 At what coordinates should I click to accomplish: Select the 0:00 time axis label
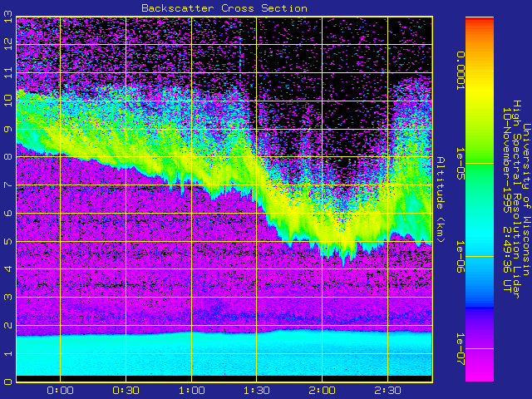(x=60, y=391)
